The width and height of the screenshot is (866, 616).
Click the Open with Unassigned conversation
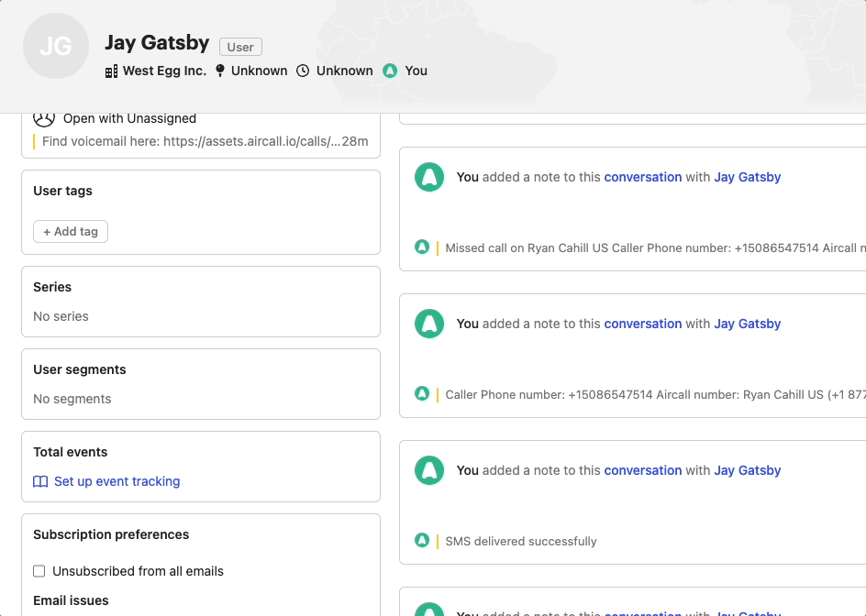coord(129,118)
